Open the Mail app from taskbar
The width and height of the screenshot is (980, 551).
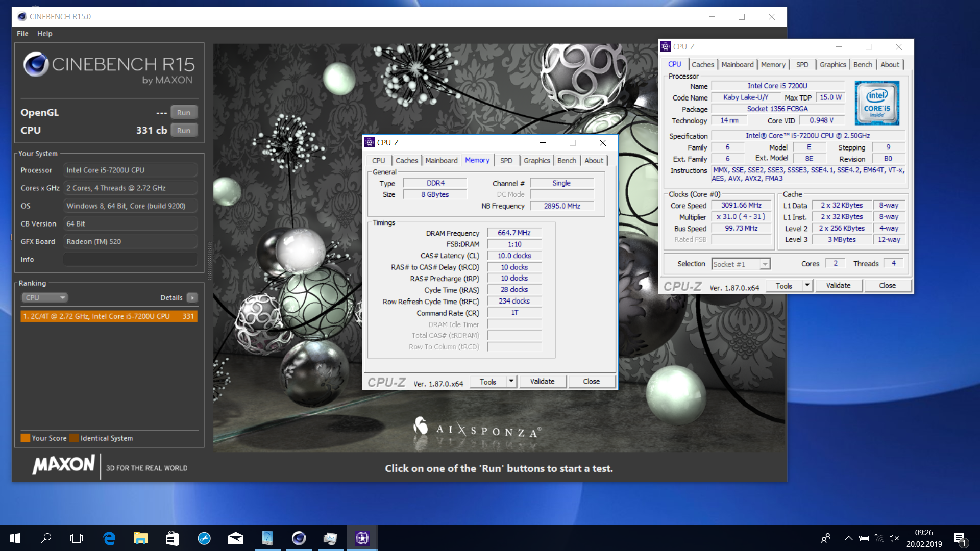pyautogui.click(x=236, y=538)
